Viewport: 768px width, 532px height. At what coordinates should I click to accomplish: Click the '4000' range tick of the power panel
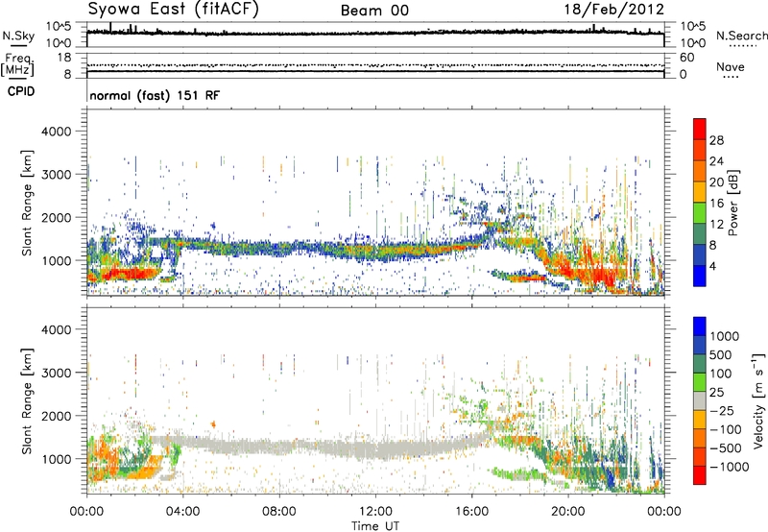(56, 132)
